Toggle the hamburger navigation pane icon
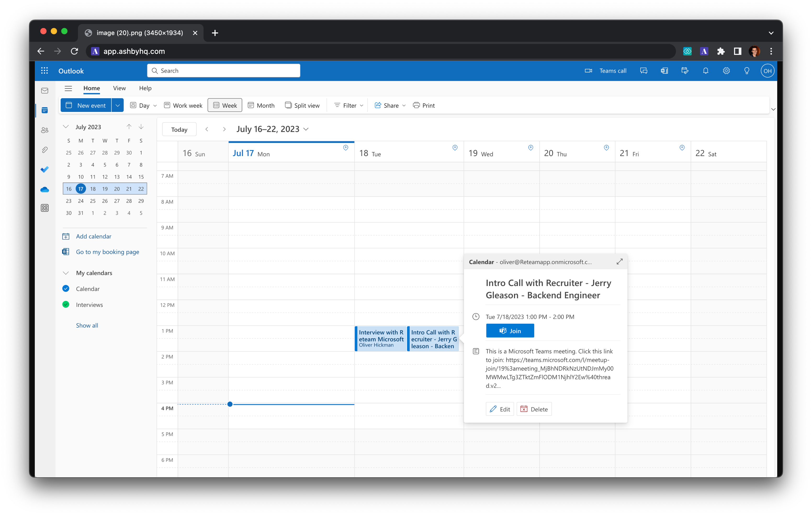This screenshot has width=812, height=516. (68, 88)
